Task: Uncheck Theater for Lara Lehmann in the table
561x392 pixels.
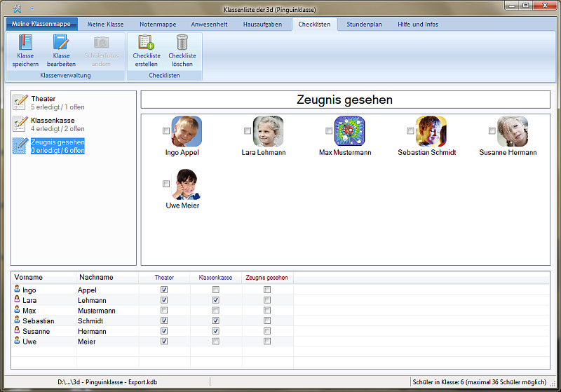Action: pyautogui.click(x=164, y=300)
